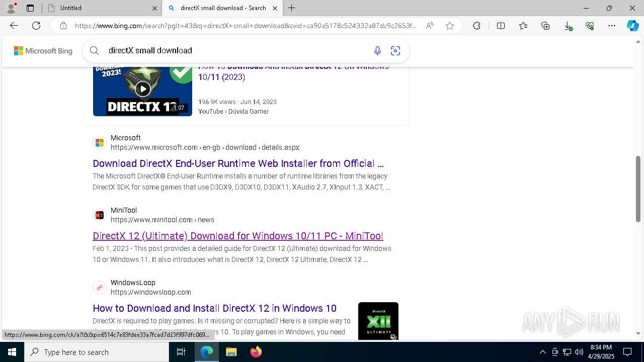Viewport: 644px width, 362px height.
Task: Open File Explorer on the taskbar
Action: pos(231,352)
